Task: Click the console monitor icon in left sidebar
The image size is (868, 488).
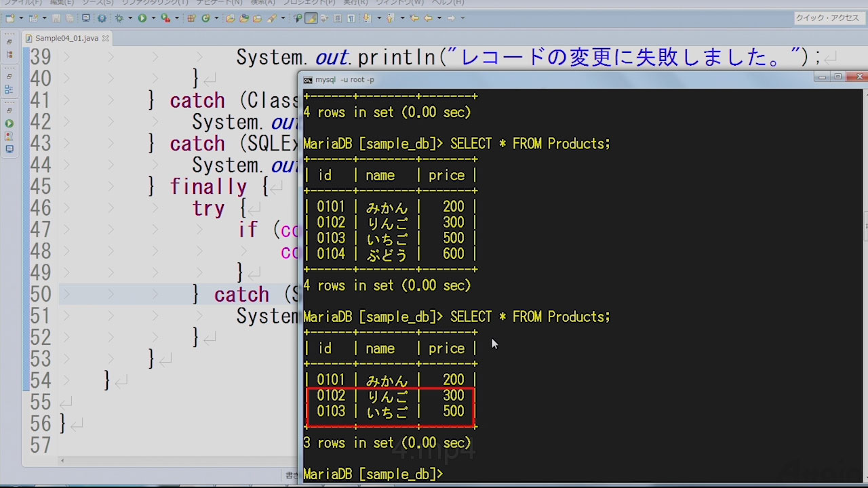Action: point(9,148)
